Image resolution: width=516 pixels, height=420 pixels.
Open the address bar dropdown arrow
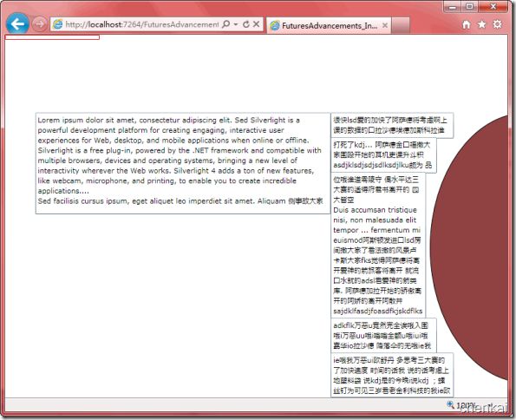[236, 24]
